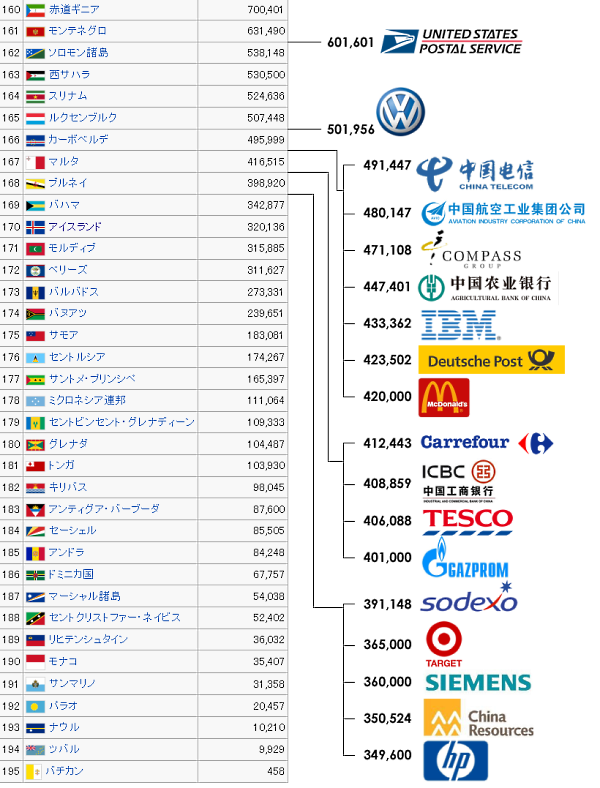Open the アンティグア・バーブーダ link
The image size is (600, 788).
pos(104,509)
